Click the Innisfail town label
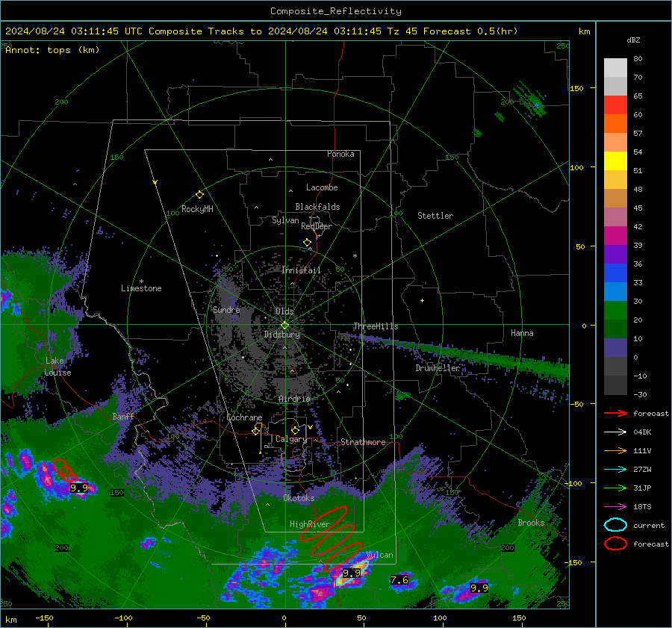Image resolution: width=672 pixels, height=628 pixels. (301, 270)
